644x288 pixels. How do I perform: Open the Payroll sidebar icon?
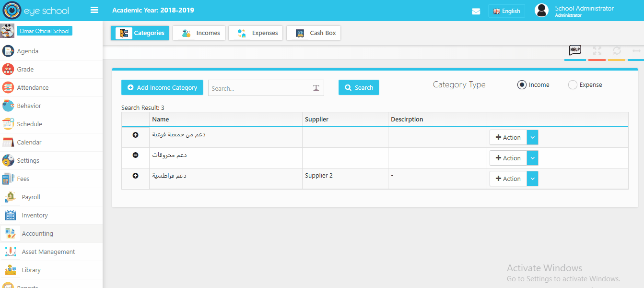click(x=11, y=197)
